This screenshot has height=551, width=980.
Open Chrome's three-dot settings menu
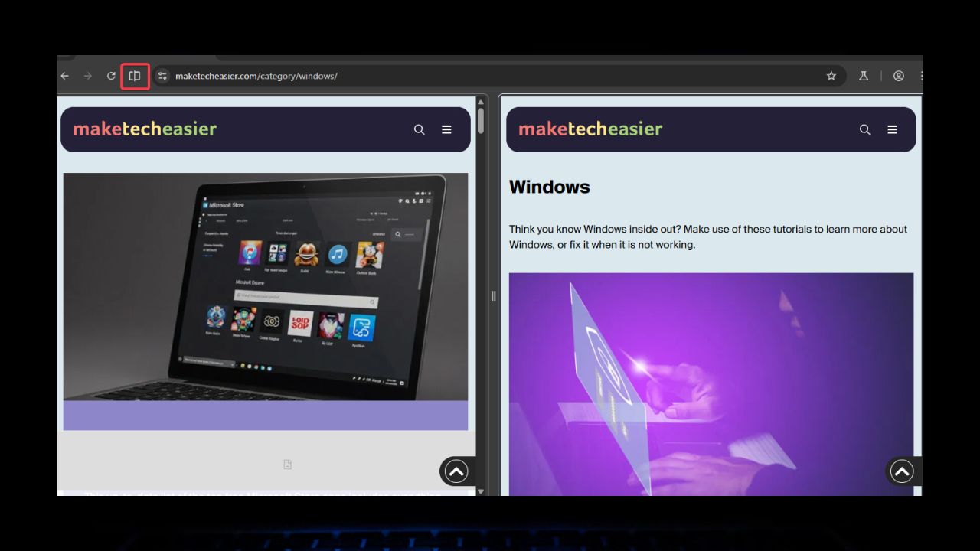(921, 76)
